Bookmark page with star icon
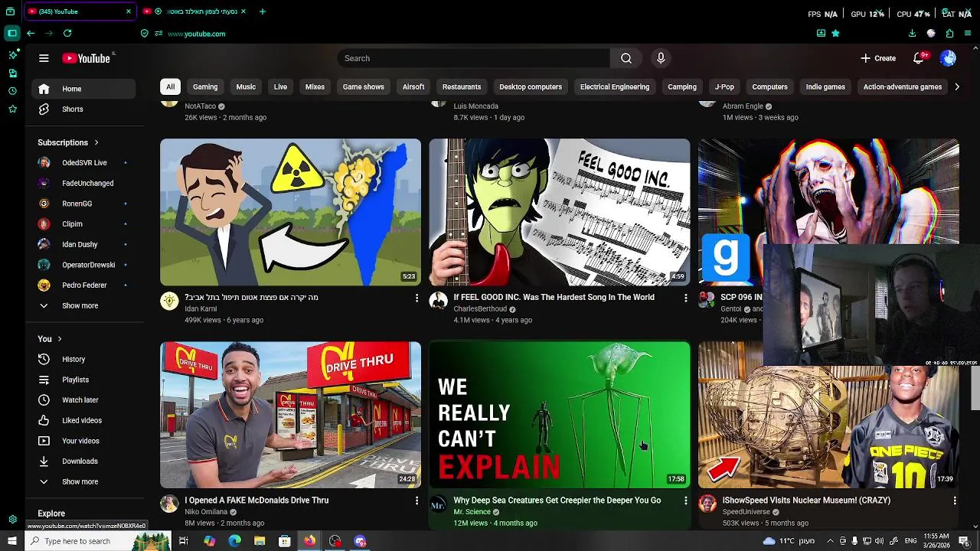The height and width of the screenshot is (551, 980). click(835, 34)
